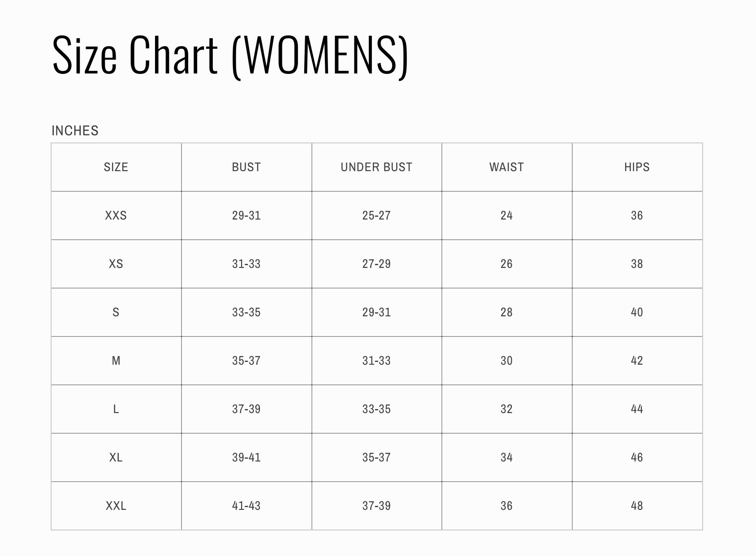
Task: Click the XXL size row label
Action: 116,506
